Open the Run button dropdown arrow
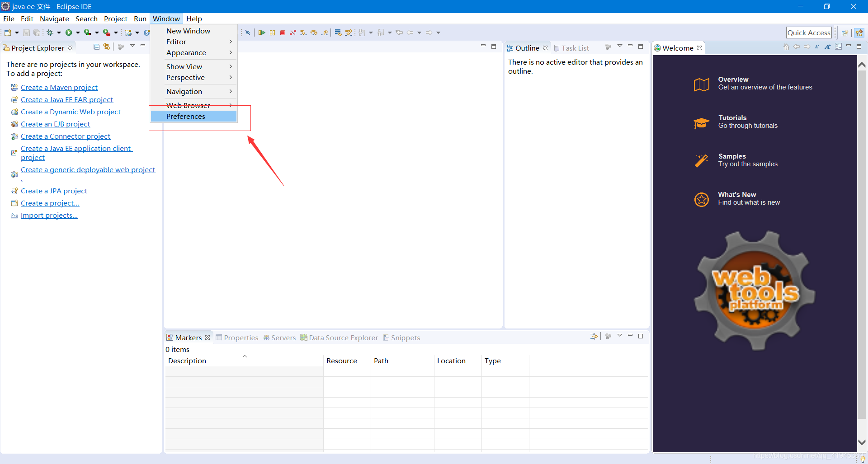Viewport: 868px width, 464px height. [78, 33]
